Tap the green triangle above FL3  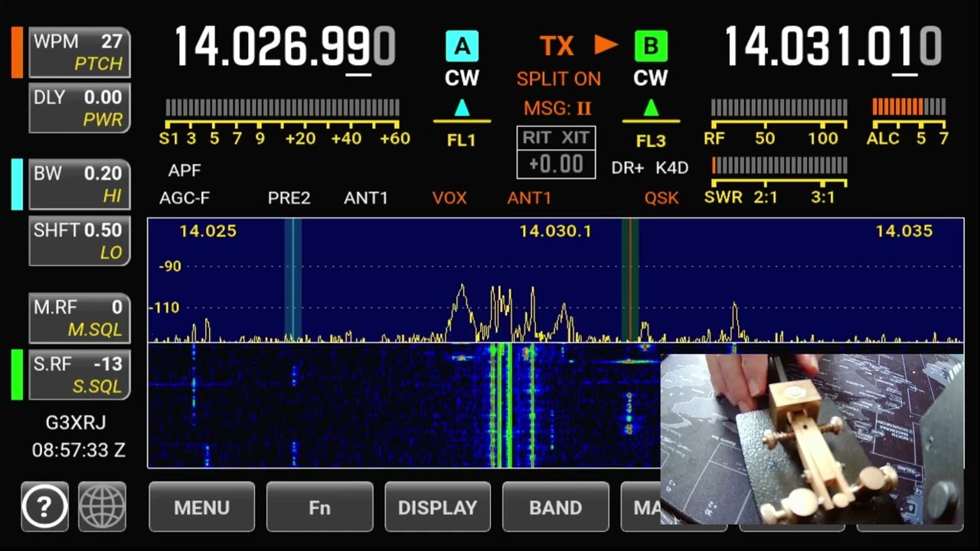(x=651, y=107)
